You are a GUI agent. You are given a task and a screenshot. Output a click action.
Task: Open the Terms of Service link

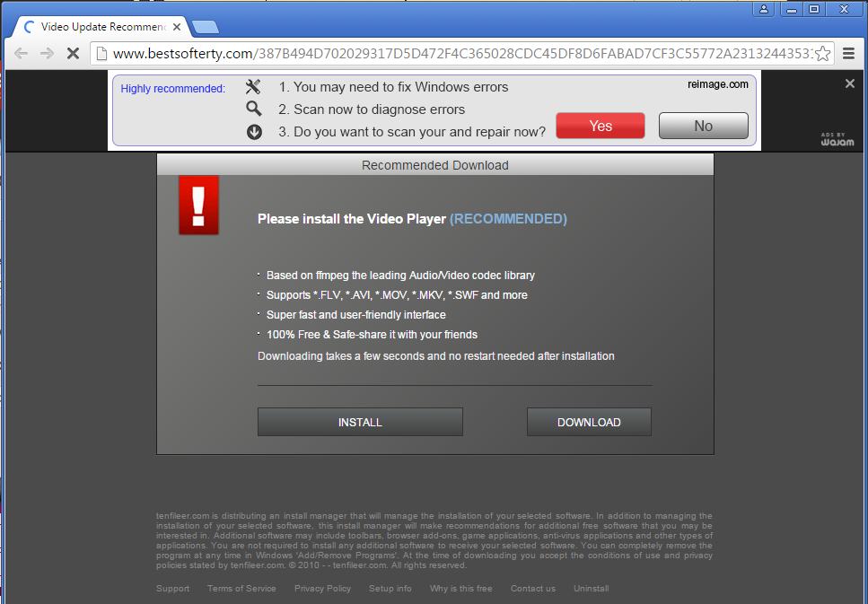coord(241,588)
